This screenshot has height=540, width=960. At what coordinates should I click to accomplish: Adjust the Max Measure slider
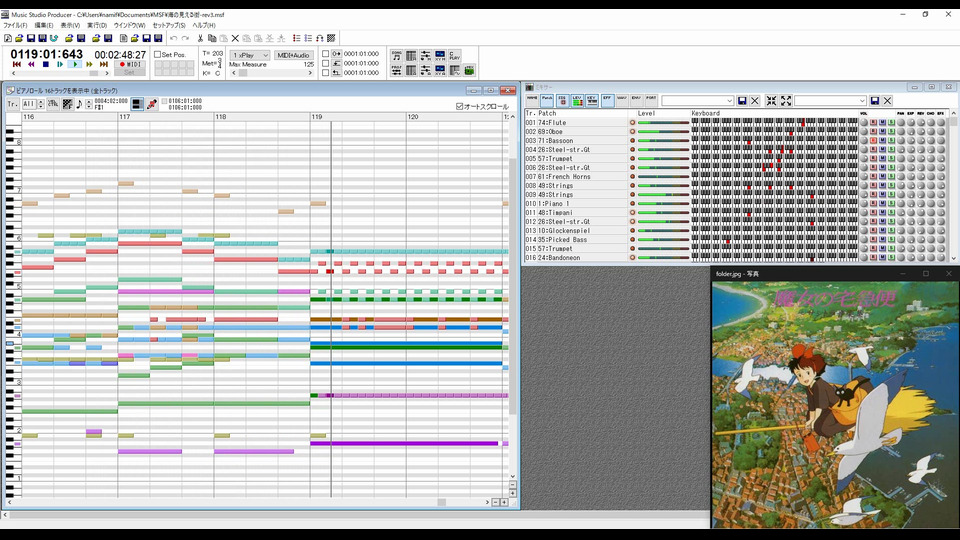coord(271,73)
